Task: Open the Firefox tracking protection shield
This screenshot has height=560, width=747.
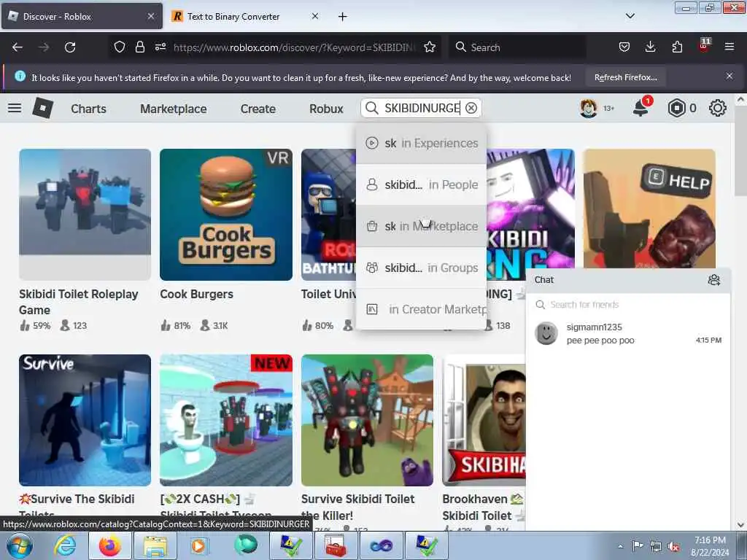Action: click(119, 47)
